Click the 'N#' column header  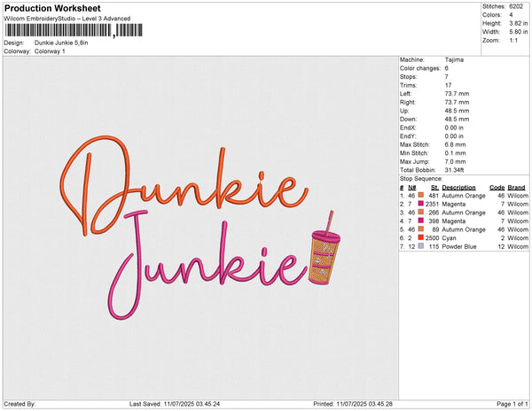coord(412,188)
